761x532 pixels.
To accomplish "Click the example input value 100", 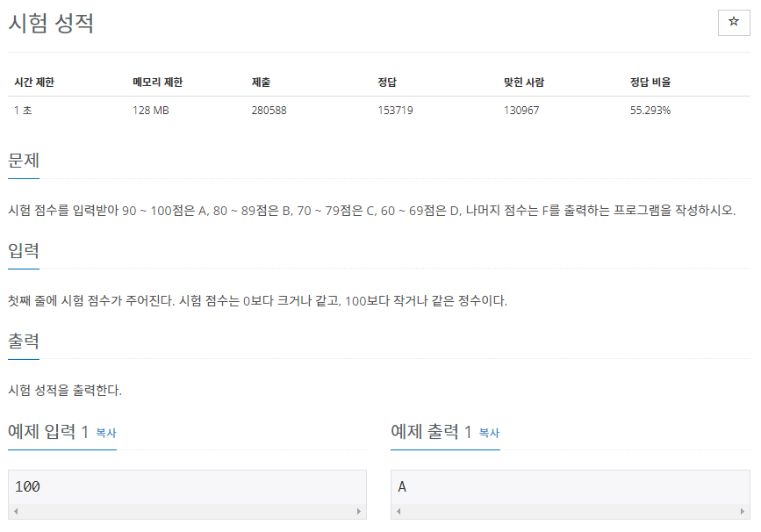I will pos(28,486).
